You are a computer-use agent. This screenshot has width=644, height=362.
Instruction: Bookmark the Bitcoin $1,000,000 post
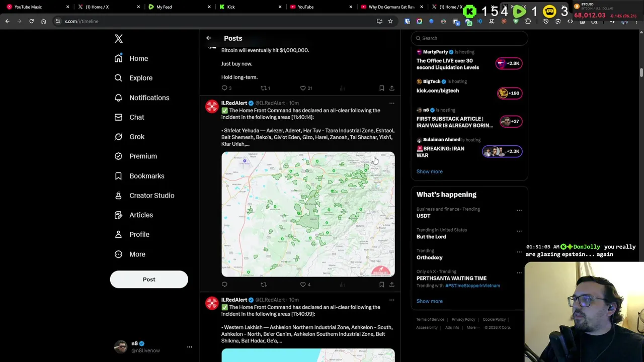[382, 88]
